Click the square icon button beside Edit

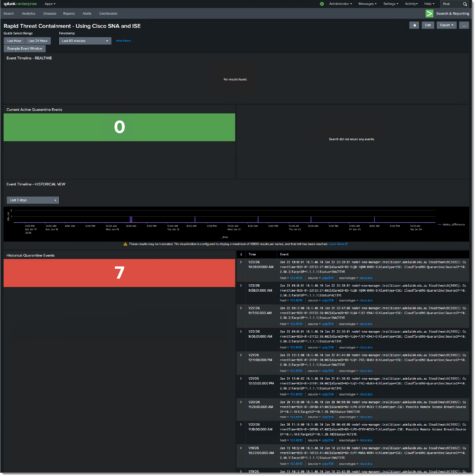click(414, 25)
